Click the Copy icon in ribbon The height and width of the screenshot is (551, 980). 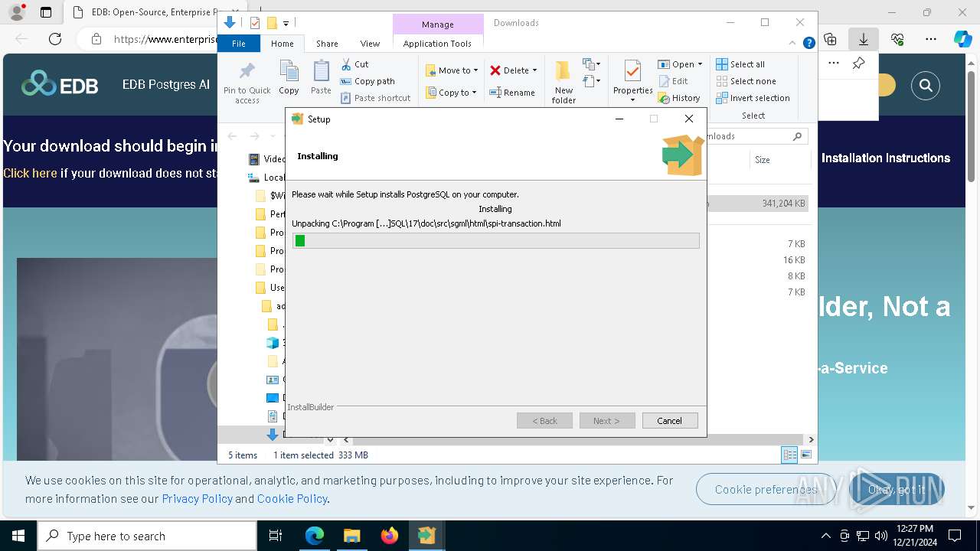tap(289, 77)
